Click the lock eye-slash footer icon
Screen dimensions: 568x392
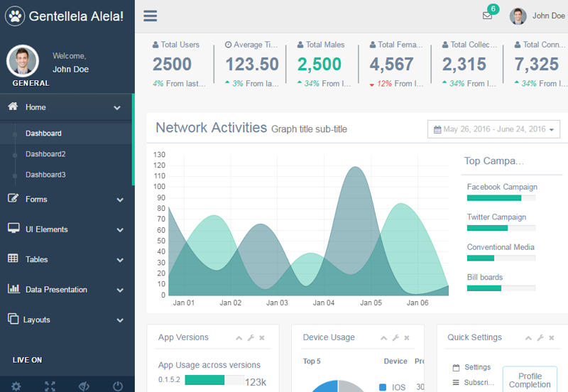coord(84,386)
